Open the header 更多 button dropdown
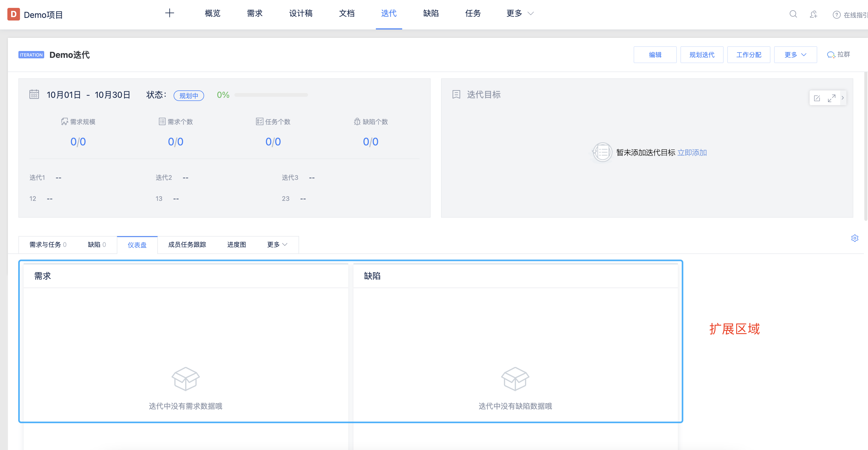The height and width of the screenshot is (450, 868). 796,55
